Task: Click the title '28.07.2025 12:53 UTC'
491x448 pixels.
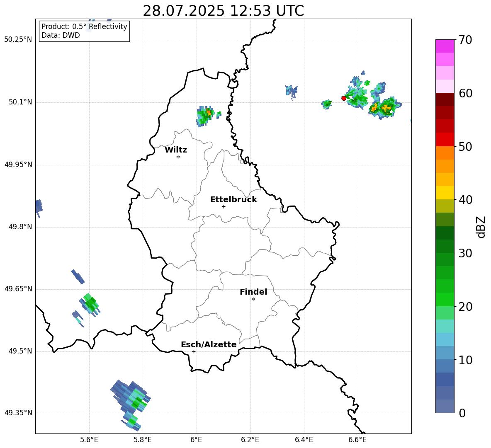Action: click(223, 11)
